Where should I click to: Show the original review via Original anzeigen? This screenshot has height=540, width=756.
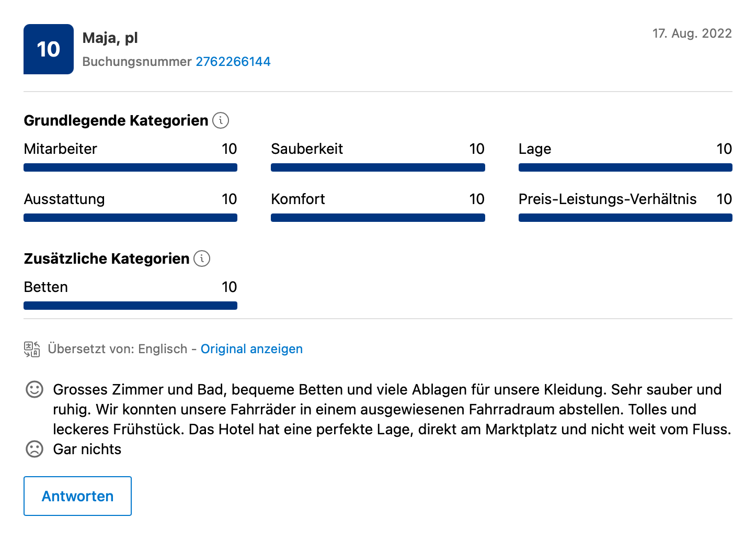[x=251, y=349]
